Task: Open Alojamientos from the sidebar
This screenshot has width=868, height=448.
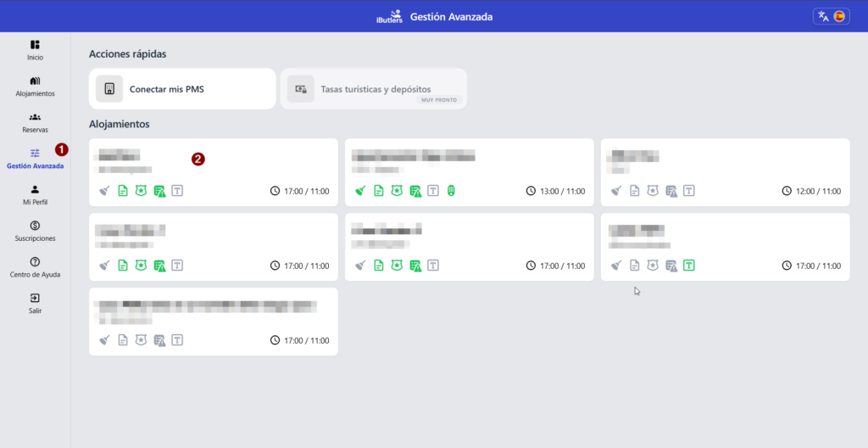Action: click(35, 86)
